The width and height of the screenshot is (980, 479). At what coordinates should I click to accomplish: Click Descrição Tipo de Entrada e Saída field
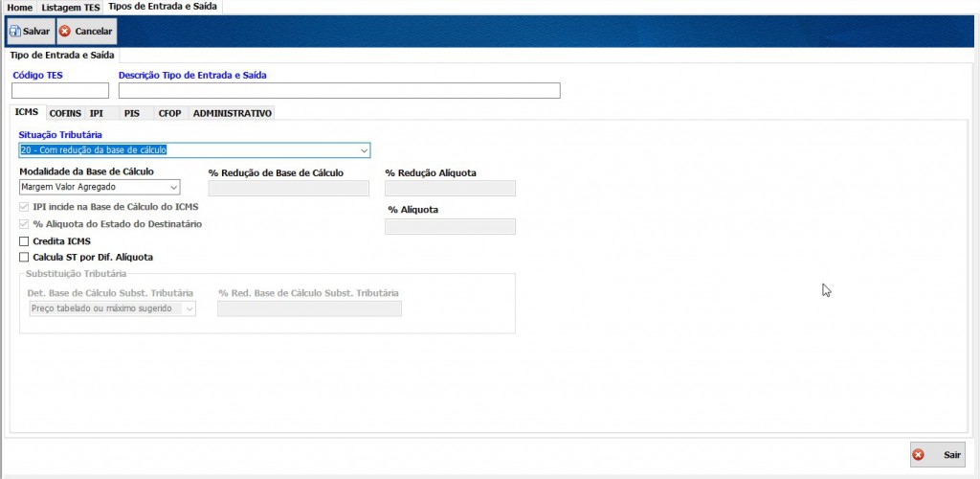pyautogui.click(x=339, y=91)
